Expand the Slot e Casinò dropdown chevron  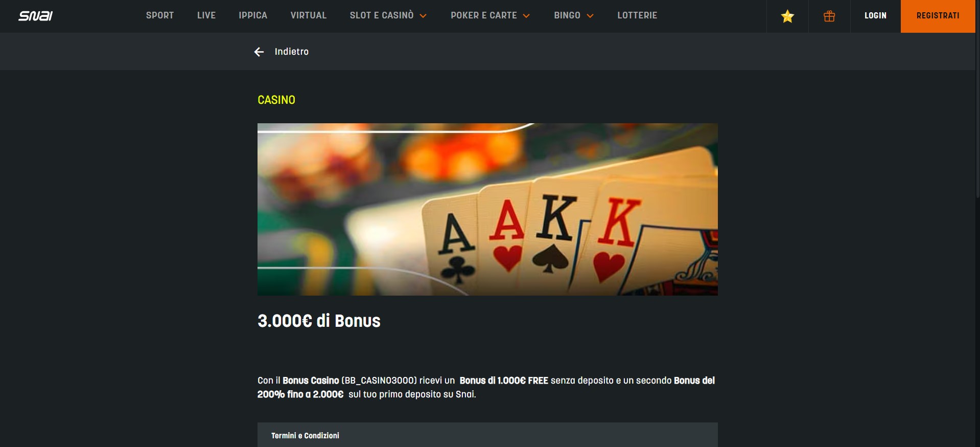423,16
